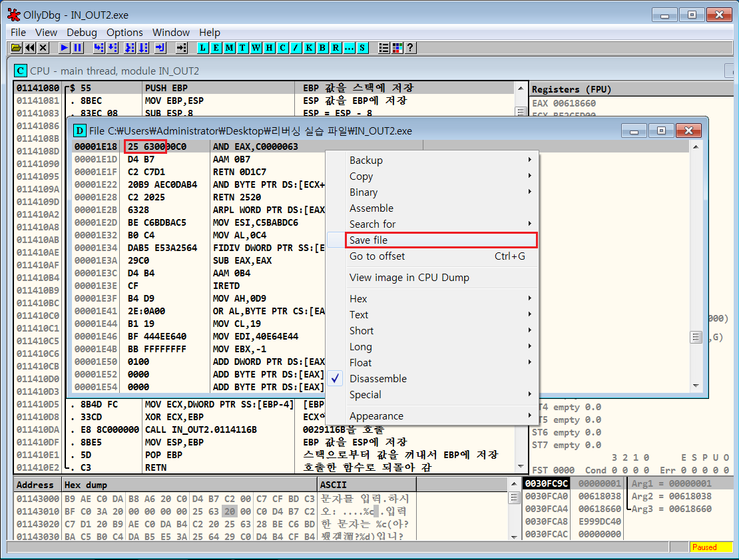Screen dimensions: 739x560
Task: Click the ASCII column header
Action: (x=367, y=485)
